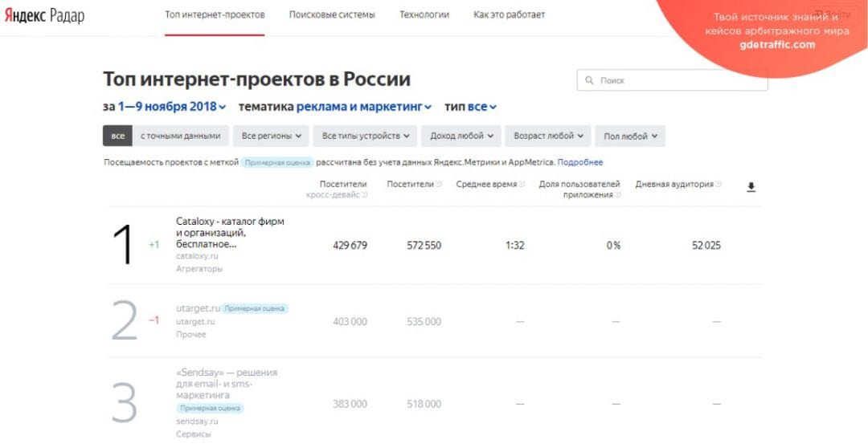Open help icon beside Доля пользователей приложения
The image size is (868, 448).
point(617,194)
